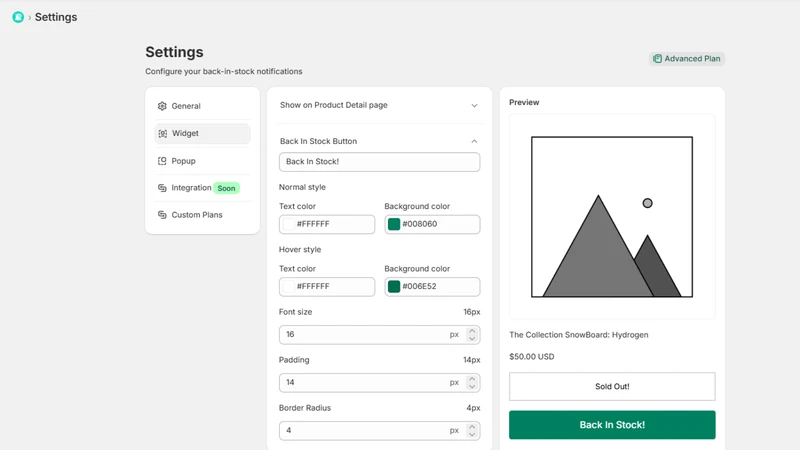Open hover background color swatch #006E52

[x=394, y=286]
